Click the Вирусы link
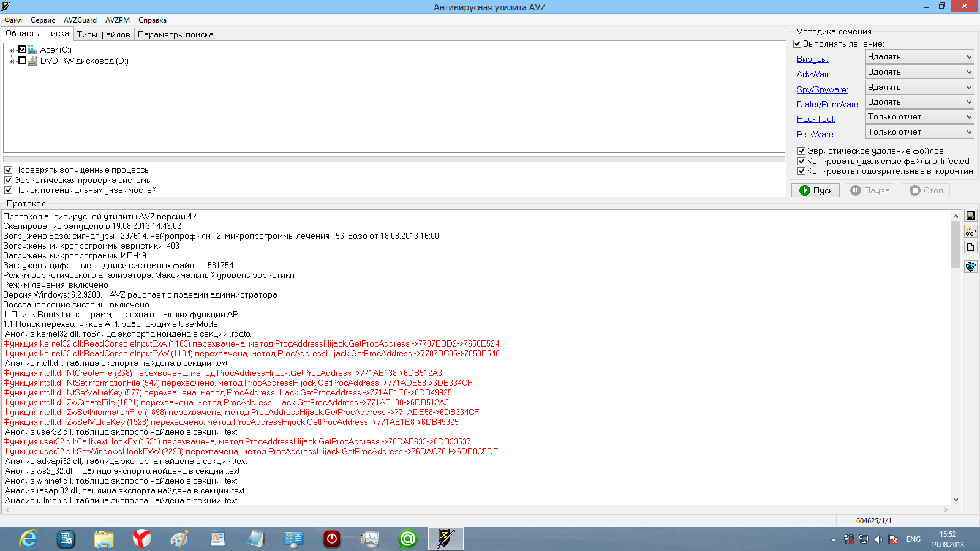The width and height of the screenshot is (980, 551). click(813, 59)
